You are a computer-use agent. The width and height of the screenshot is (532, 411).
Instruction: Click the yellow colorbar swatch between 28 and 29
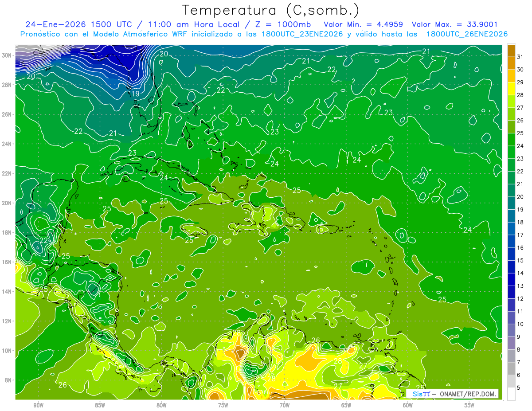[x=511, y=89]
